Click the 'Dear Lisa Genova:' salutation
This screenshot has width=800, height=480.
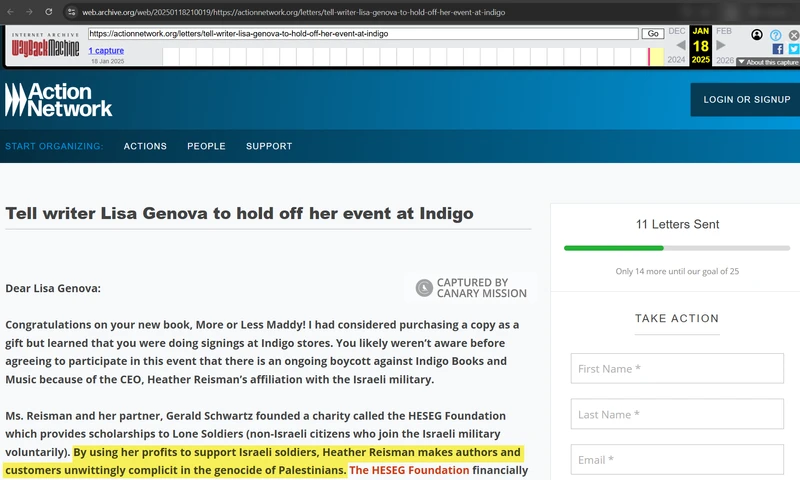(53, 288)
